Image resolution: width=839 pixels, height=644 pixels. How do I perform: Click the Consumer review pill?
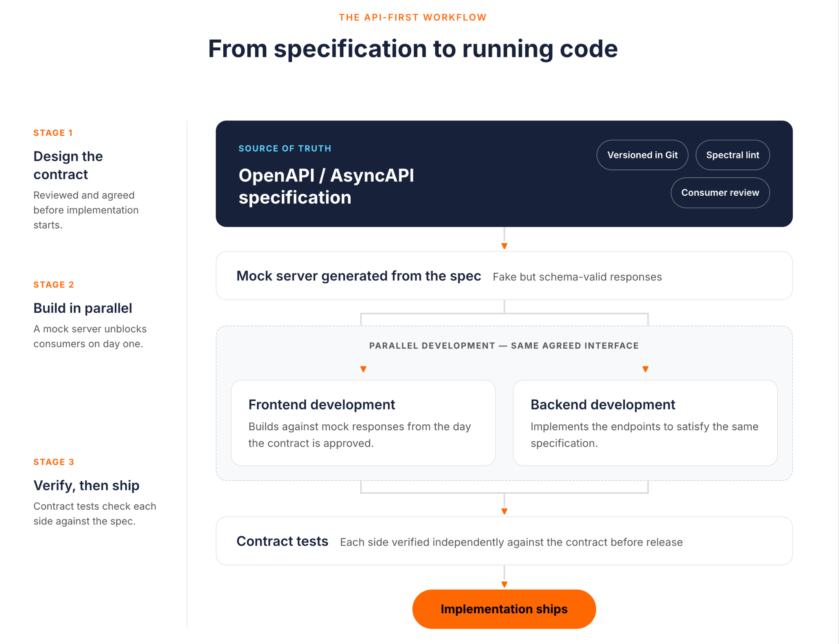click(x=720, y=192)
